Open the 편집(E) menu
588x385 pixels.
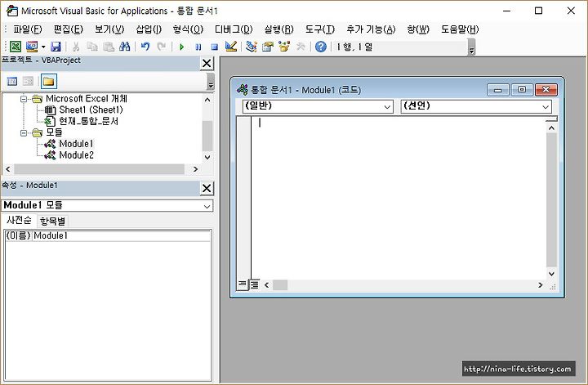[x=69, y=29]
